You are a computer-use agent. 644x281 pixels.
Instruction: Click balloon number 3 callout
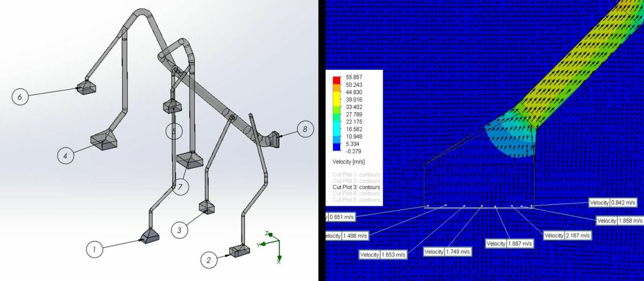click(x=179, y=230)
